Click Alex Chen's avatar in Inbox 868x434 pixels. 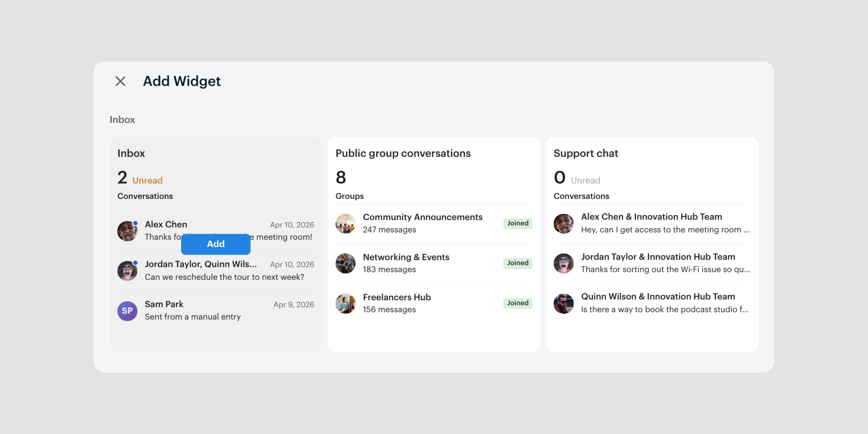(x=127, y=231)
